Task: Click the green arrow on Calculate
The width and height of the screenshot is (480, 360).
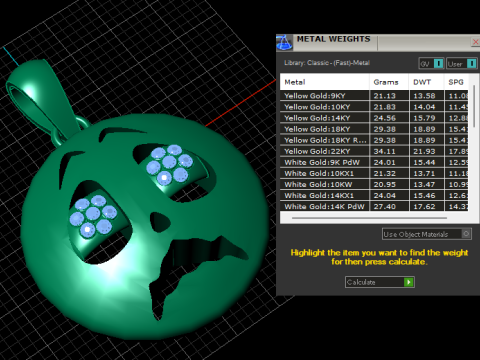Action: [x=409, y=282]
